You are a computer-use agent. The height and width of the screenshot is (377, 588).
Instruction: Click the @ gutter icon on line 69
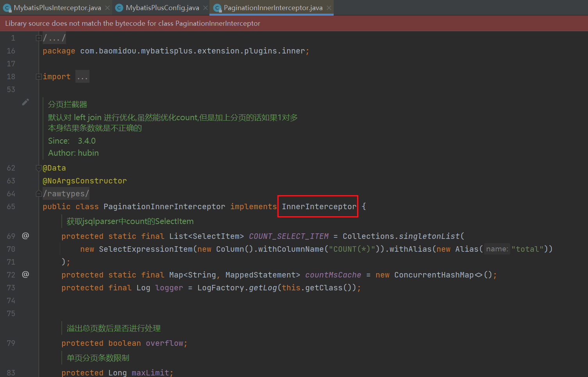click(x=25, y=236)
